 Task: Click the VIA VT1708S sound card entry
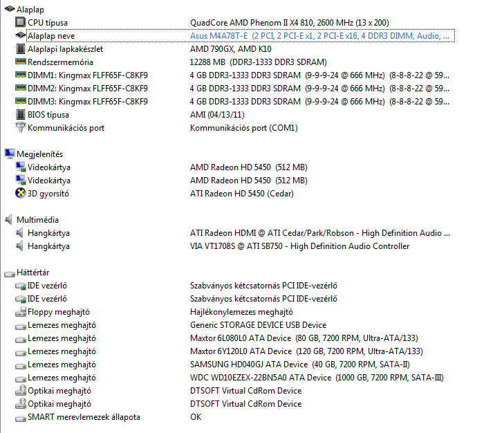(x=299, y=246)
